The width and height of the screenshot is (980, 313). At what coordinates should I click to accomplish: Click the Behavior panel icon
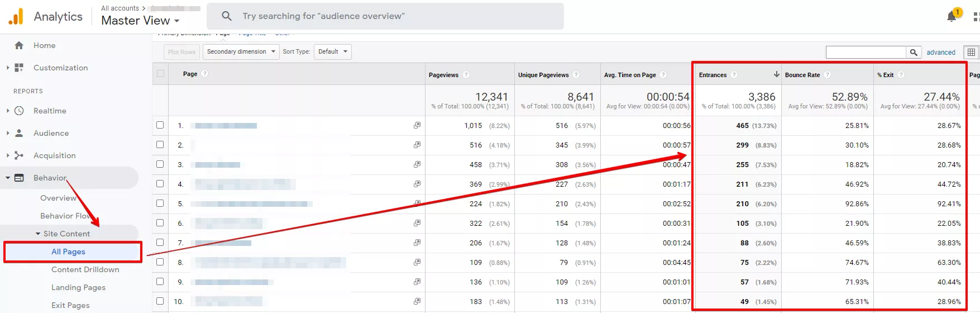19,178
